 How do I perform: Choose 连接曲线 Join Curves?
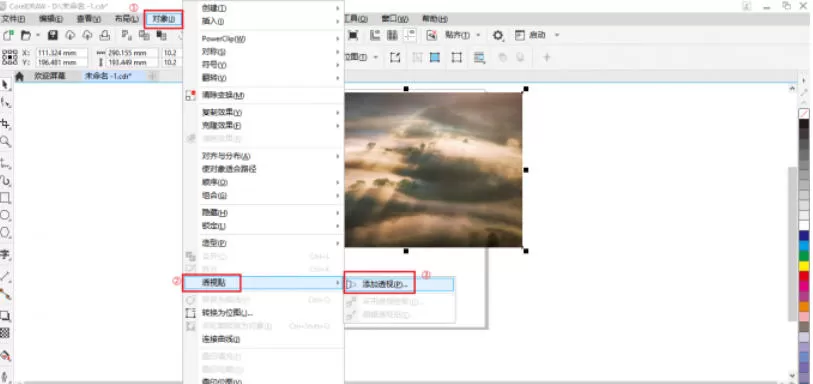tap(264, 339)
